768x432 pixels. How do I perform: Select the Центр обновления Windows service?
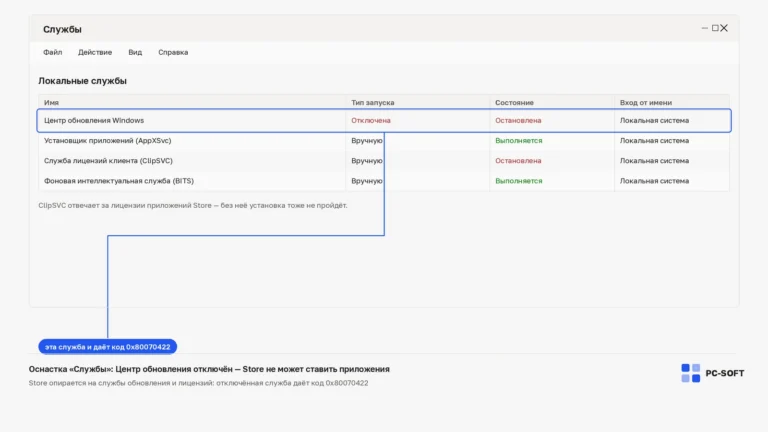(x=384, y=120)
